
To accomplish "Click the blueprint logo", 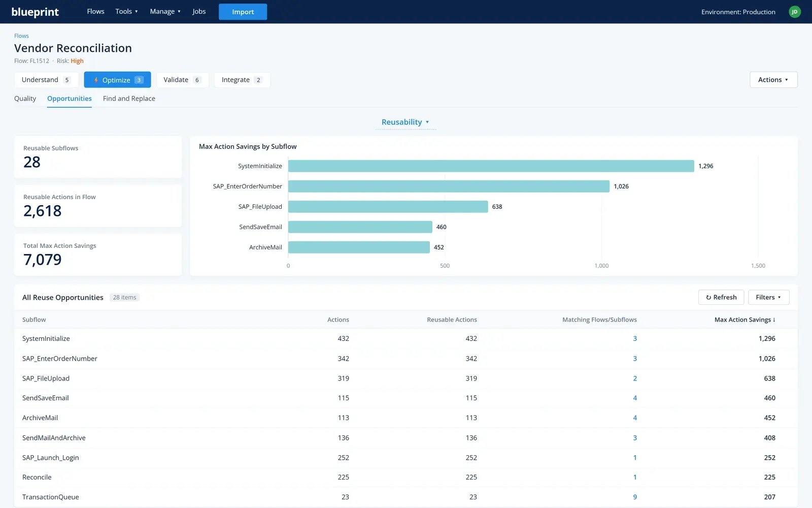I will pyautogui.click(x=35, y=12).
